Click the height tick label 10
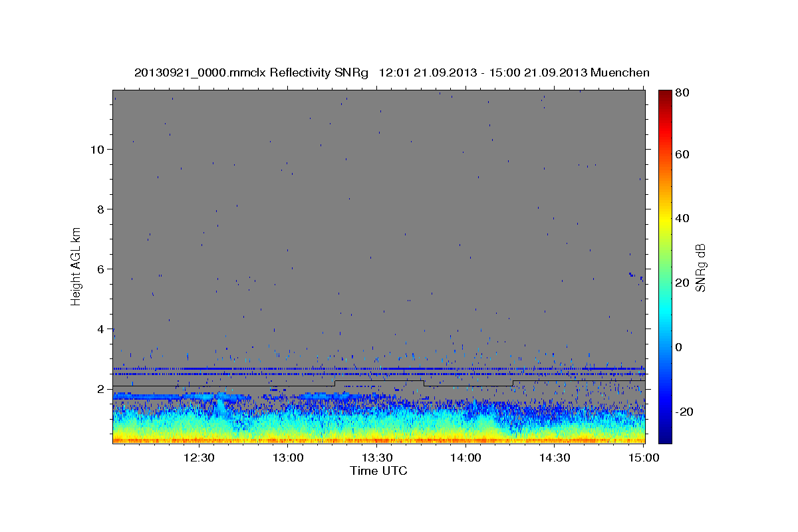This screenshot has height=532, width=798. coord(96,149)
